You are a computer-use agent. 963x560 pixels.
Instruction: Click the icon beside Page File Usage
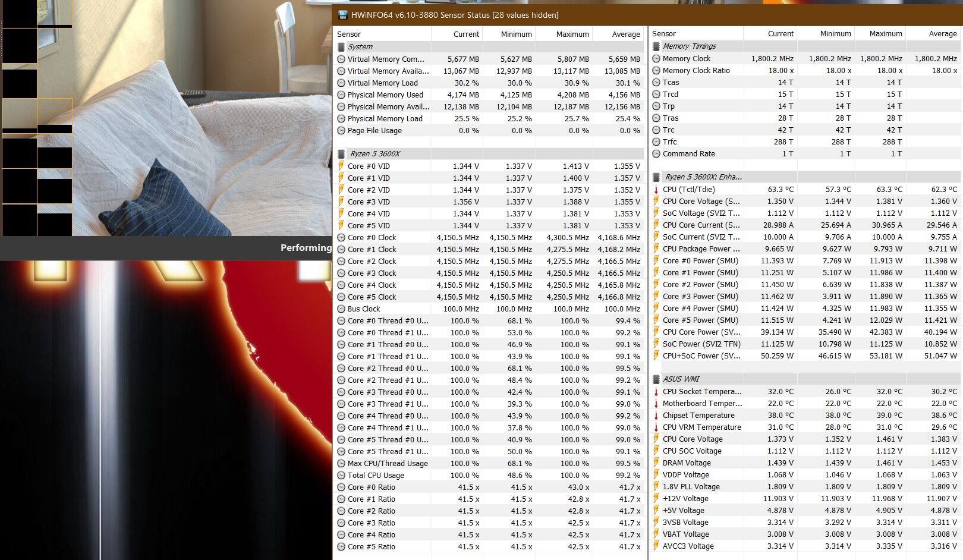pos(341,130)
